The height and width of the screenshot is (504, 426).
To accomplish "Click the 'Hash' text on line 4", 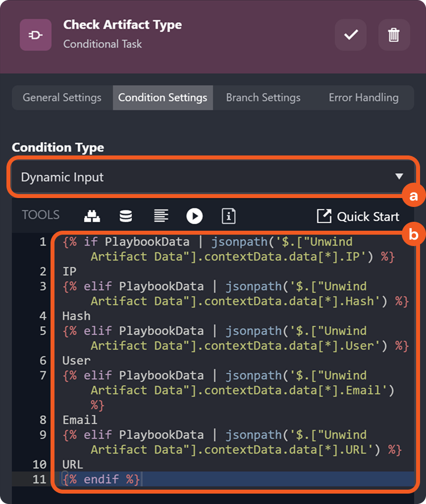I will [x=76, y=316].
